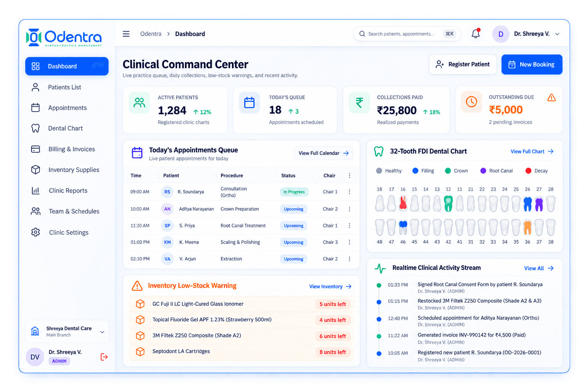Click the Decay red legend swatch
This screenshot has width=588, height=392.
(528, 171)
